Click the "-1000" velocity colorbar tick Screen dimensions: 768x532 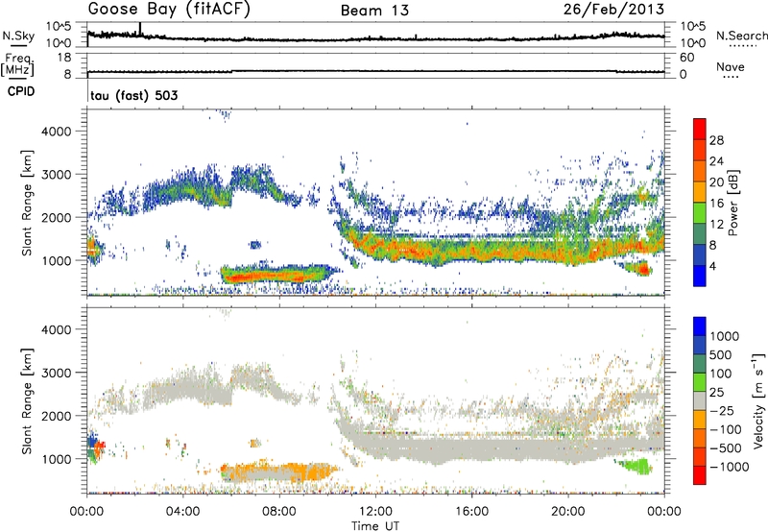pos(730,467)
